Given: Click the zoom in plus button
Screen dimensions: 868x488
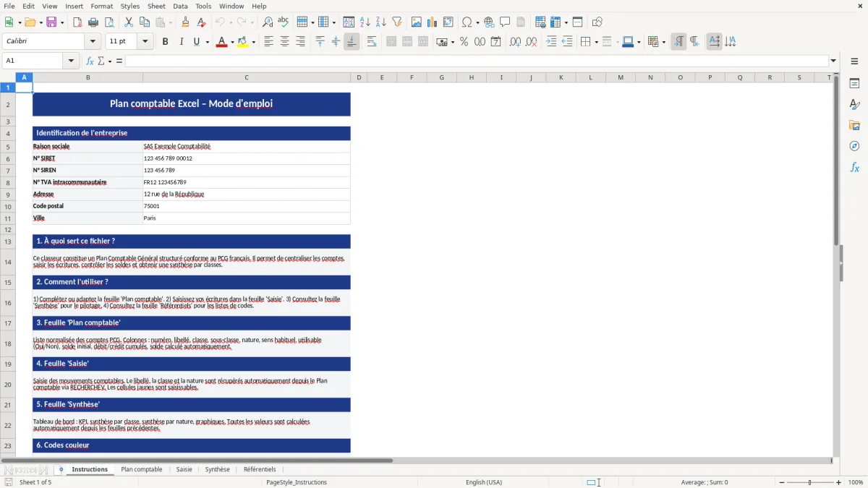Looking at the screenshot, I should pos(839,482).
